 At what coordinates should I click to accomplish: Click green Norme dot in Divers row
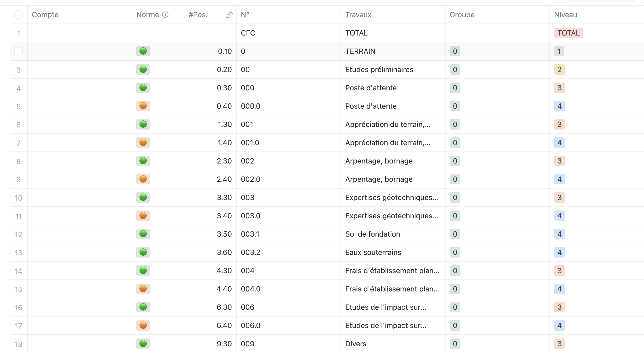[x=143, y=344]
